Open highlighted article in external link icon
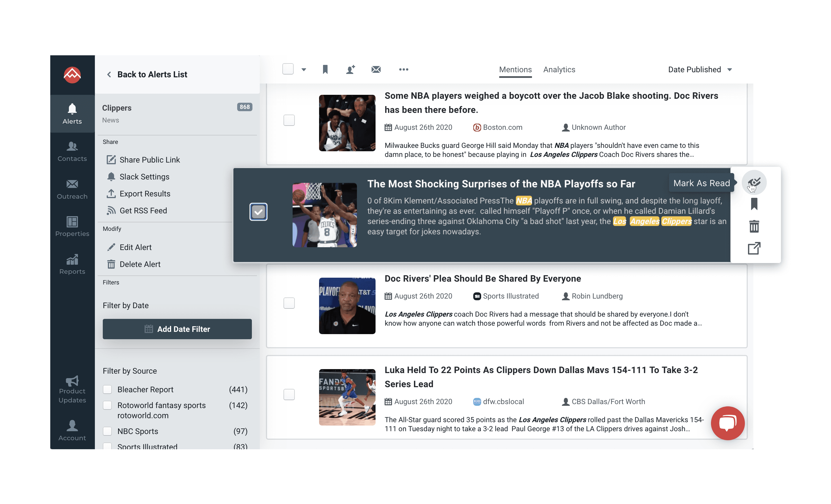This screenshot has height=504, width=831. tap(754, 248)
